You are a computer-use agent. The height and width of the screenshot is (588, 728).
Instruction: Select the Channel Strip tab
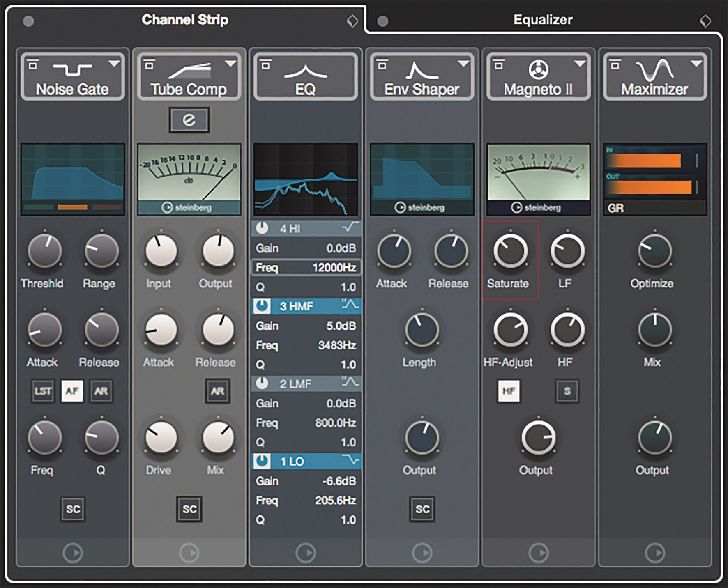pos(184,20)
